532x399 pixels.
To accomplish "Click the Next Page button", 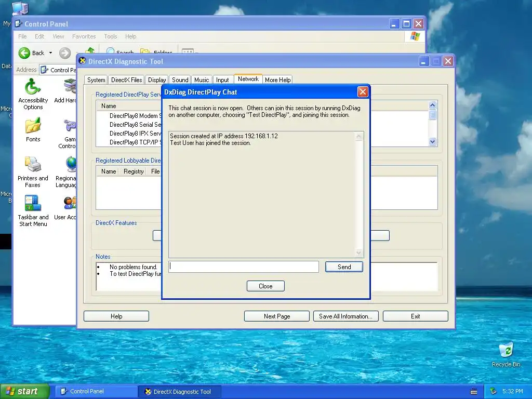I will point(277,316).
